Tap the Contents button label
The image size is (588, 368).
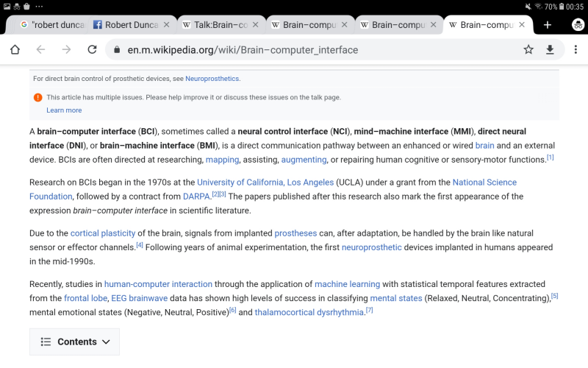[x=77, y=342]
